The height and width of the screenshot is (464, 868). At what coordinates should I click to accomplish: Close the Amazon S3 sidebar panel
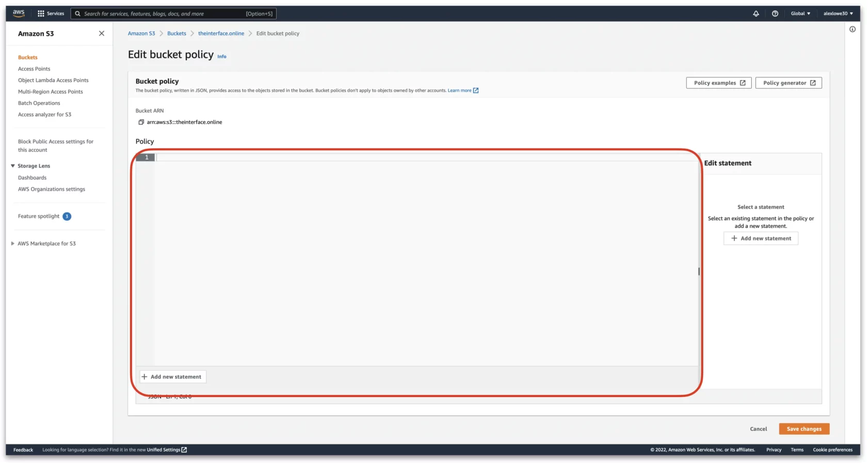coord(101,34)
